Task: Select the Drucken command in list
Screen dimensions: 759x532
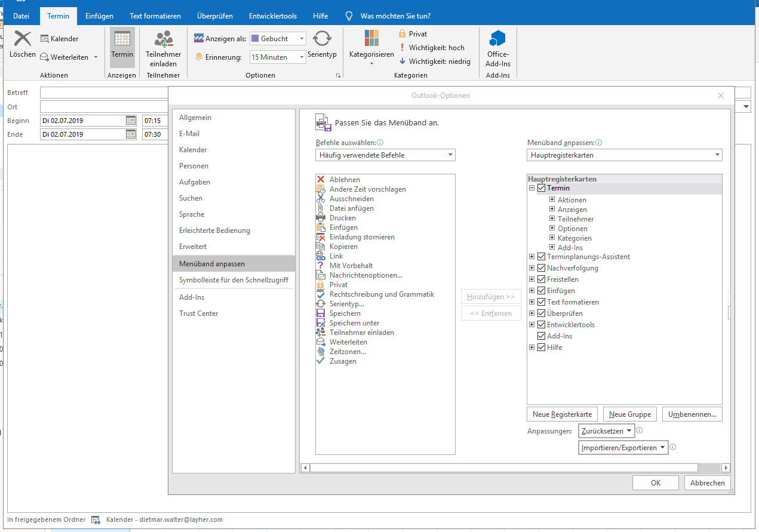Action: tap(343, 218)
